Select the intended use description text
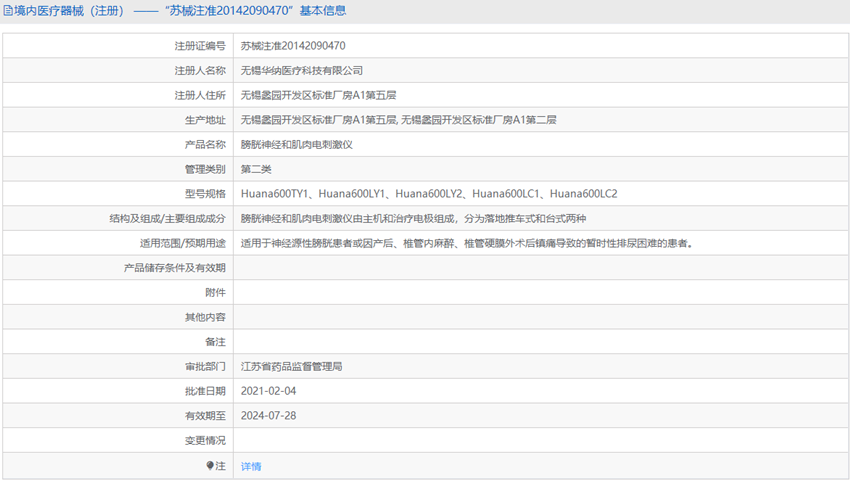This screenshot has width=850, height=483. click(x=467, y=243)
